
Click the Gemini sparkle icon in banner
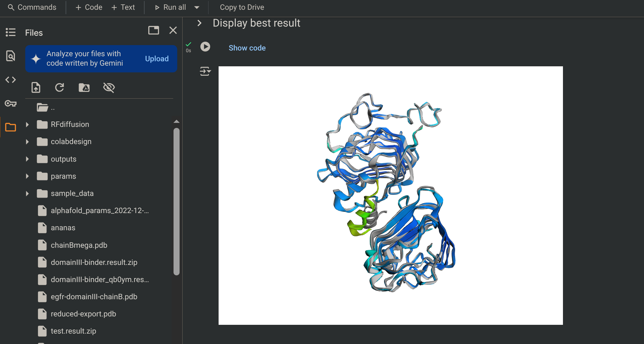[x=36, y=59]
